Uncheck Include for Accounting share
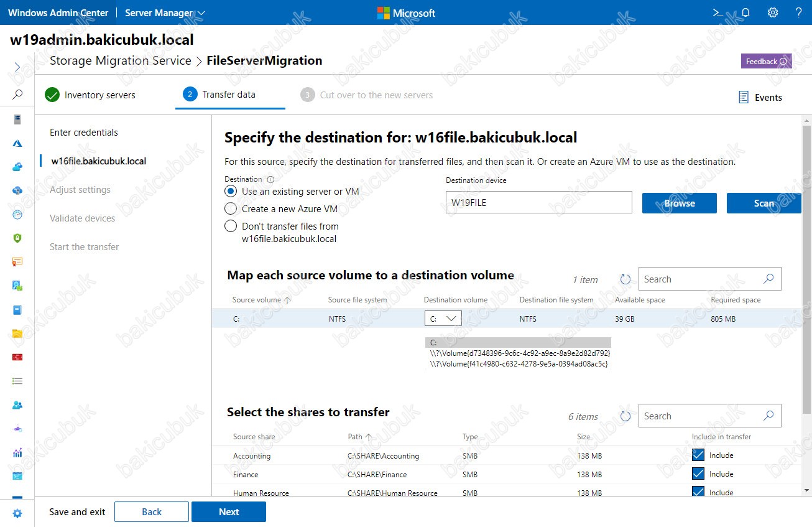The width and height of the screenshot is (812, 527). pos(698,455)
